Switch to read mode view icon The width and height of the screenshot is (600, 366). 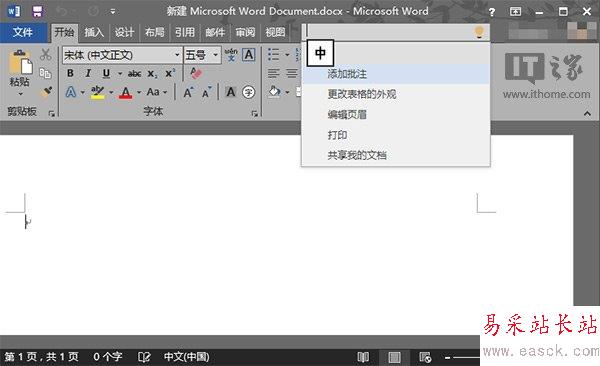click(363, 358)
